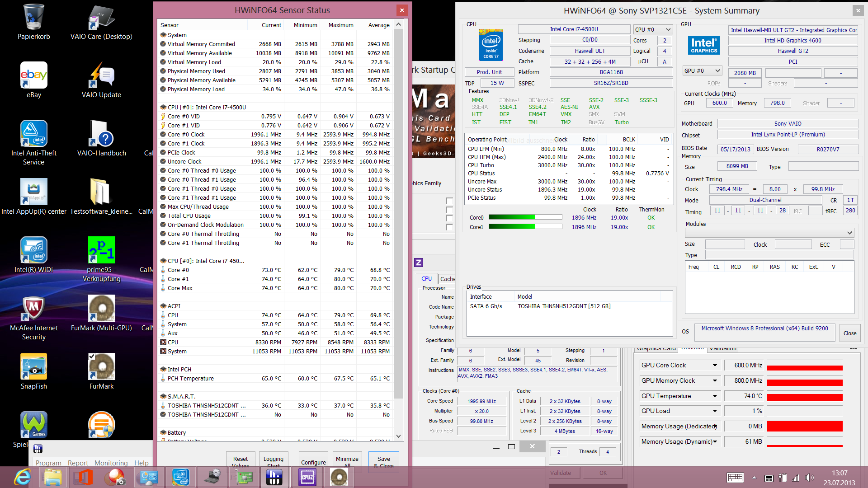The width and height of the screenshot is (868, 488).
Task: Open FurMark (Multi-GPU) desktop icon
Action: [x=101, y=308]
